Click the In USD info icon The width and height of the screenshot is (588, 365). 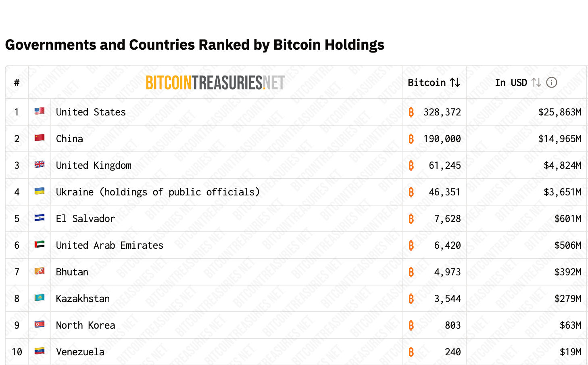coord(551,83)
